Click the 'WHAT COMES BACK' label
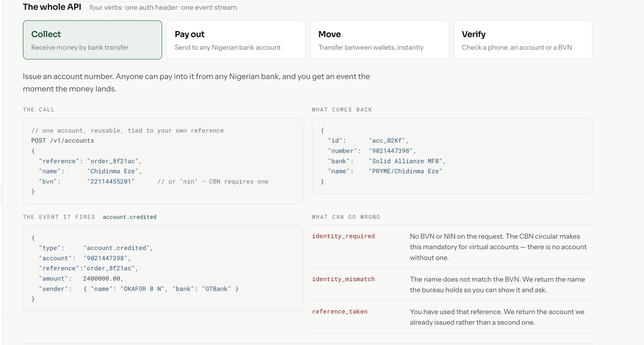This screenshot has height=345, width=644. pos(342,109)
